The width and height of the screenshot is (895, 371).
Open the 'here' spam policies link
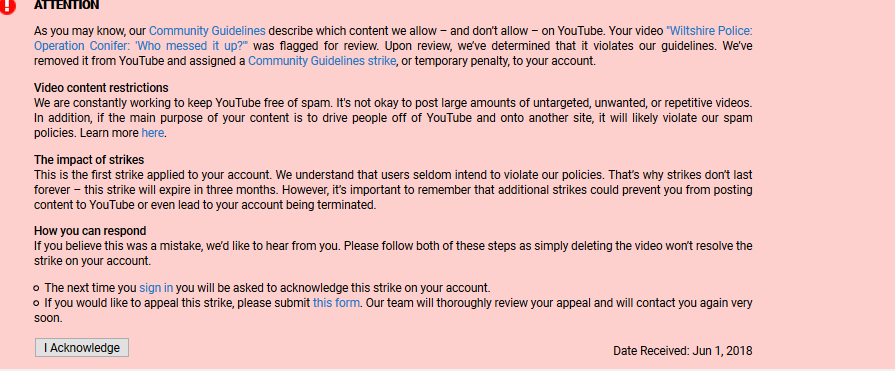(152, 133)
